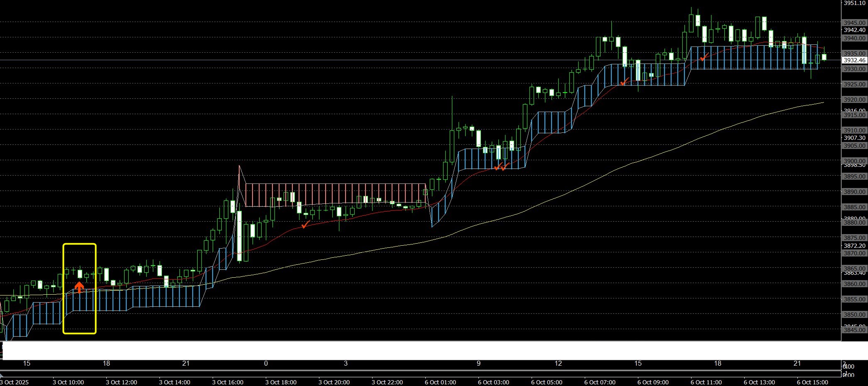
Task: Click the rightmost red checkmark on the chart
Action: (703, 58)
